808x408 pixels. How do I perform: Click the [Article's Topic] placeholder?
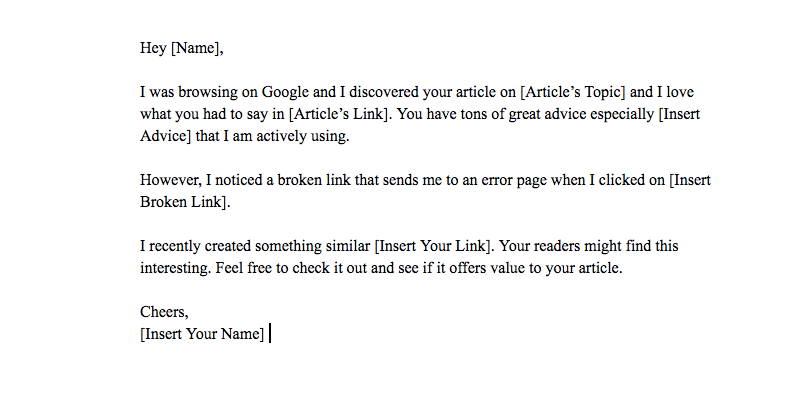(573, 92)
